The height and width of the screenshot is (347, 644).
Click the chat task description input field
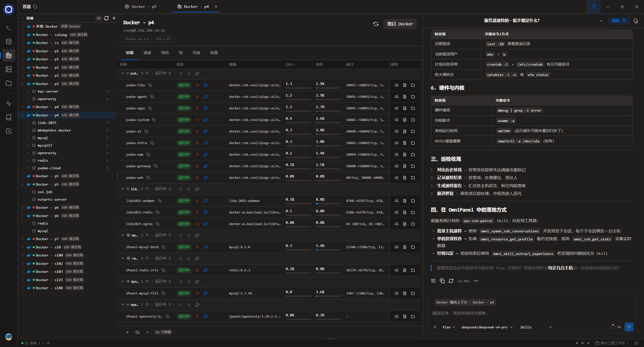[532, 313]
